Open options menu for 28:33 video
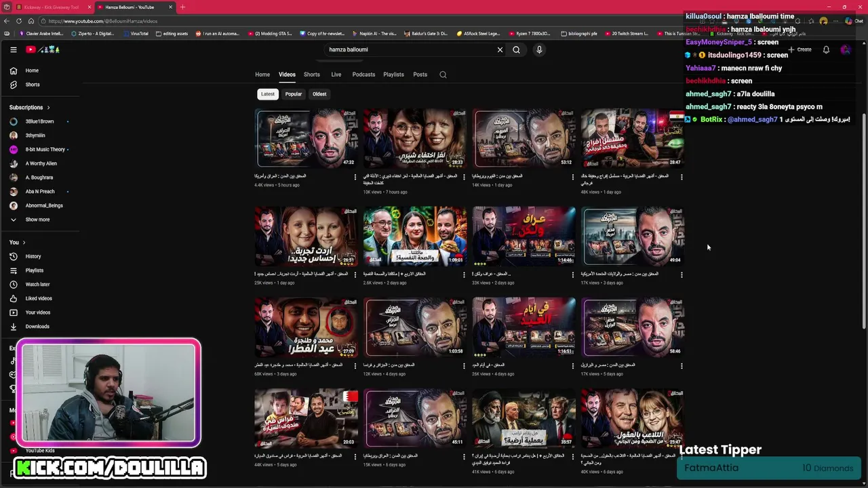This screenshot has height=488, width=868. tap(464, 178)
